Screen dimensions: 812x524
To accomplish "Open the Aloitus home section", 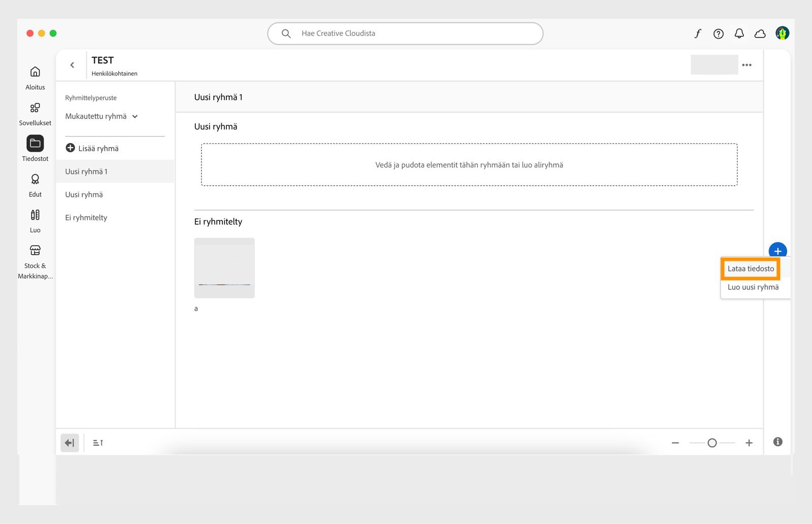I will pos(35,78).
